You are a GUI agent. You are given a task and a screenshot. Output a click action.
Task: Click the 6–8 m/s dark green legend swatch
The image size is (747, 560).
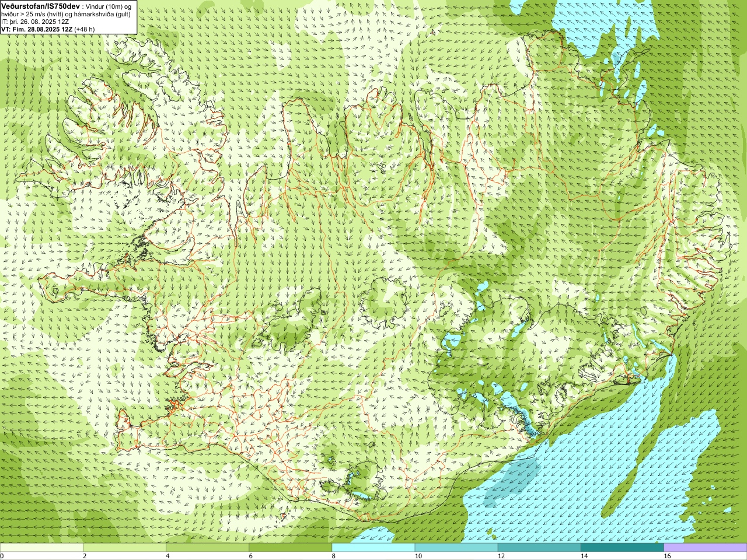click(290, 548)
